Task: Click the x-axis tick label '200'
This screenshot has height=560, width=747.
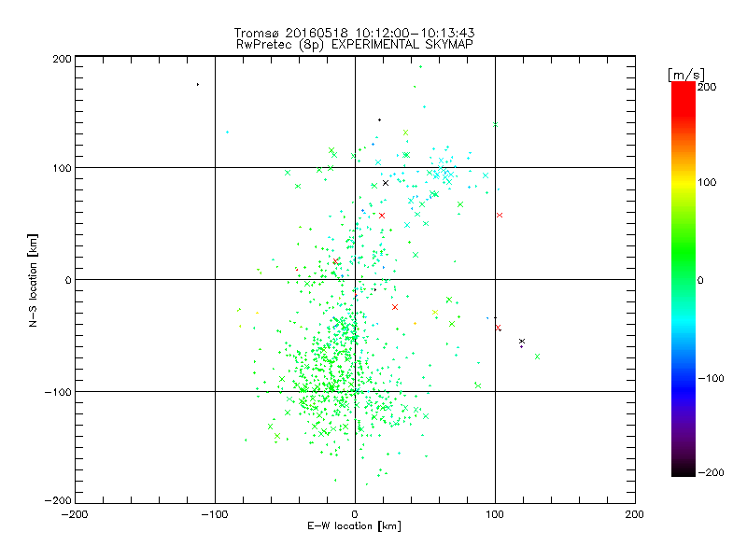Action: pyautogui.click(x=635, y=514)
